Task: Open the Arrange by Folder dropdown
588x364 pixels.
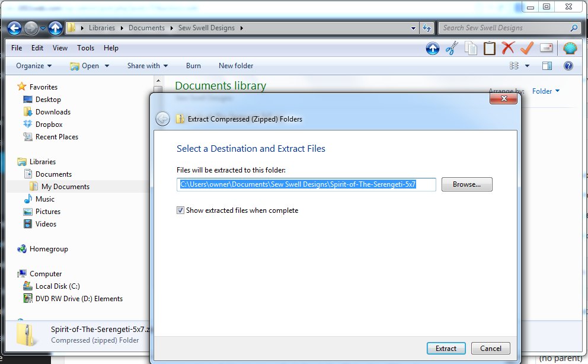Action: click(546, 91)
